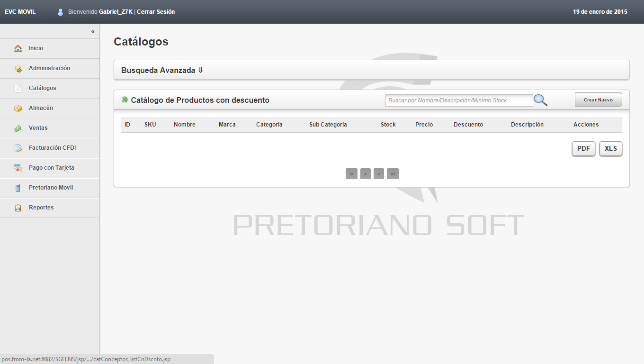Click the Sub Categoria column header
Screen dimensions: 644x364
pos(328,125)
